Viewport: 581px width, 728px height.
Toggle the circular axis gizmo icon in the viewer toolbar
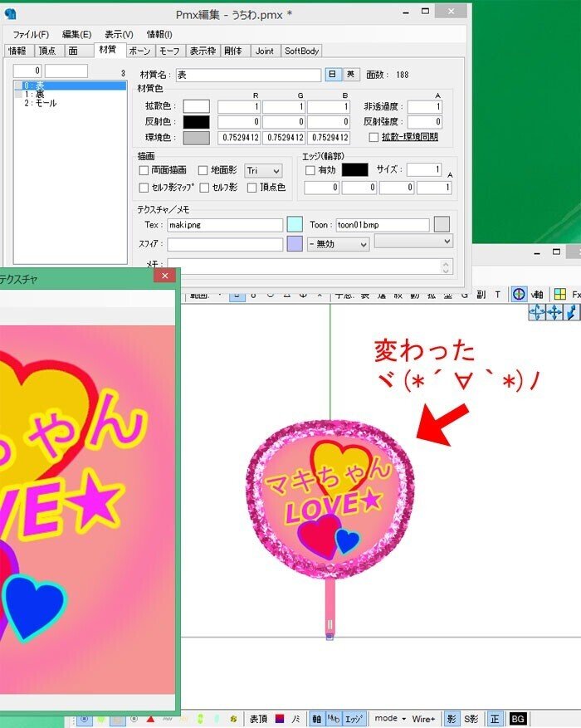point(519,294)
